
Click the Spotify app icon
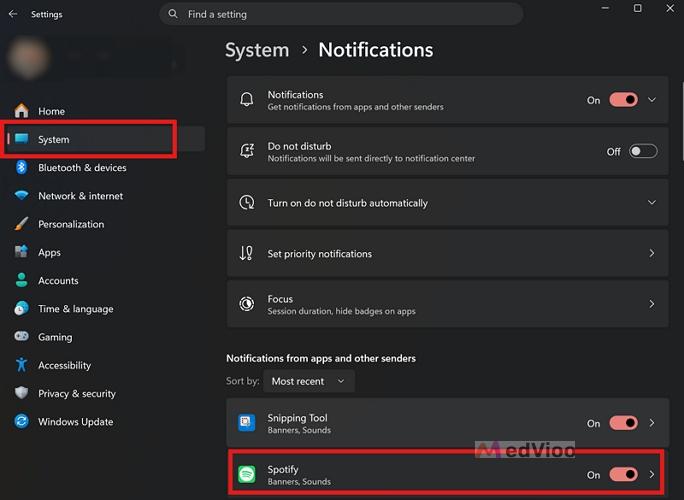pos(246,474)
